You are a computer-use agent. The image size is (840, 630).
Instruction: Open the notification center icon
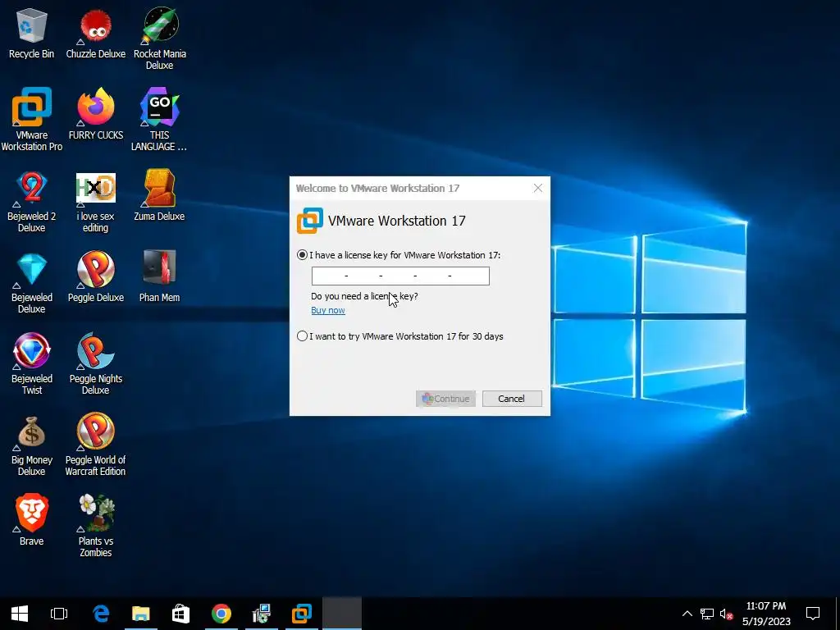point(813,614)
